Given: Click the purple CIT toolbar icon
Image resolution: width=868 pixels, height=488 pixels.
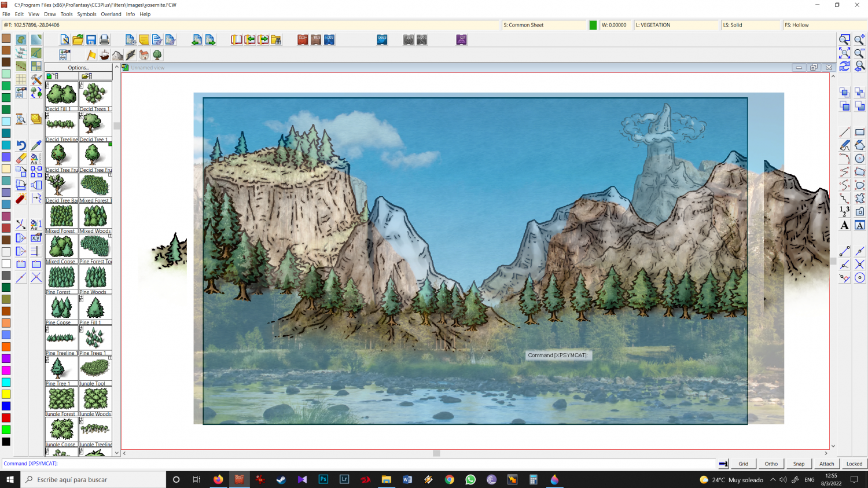Looking at the screenshot, I should pos(461,39).
